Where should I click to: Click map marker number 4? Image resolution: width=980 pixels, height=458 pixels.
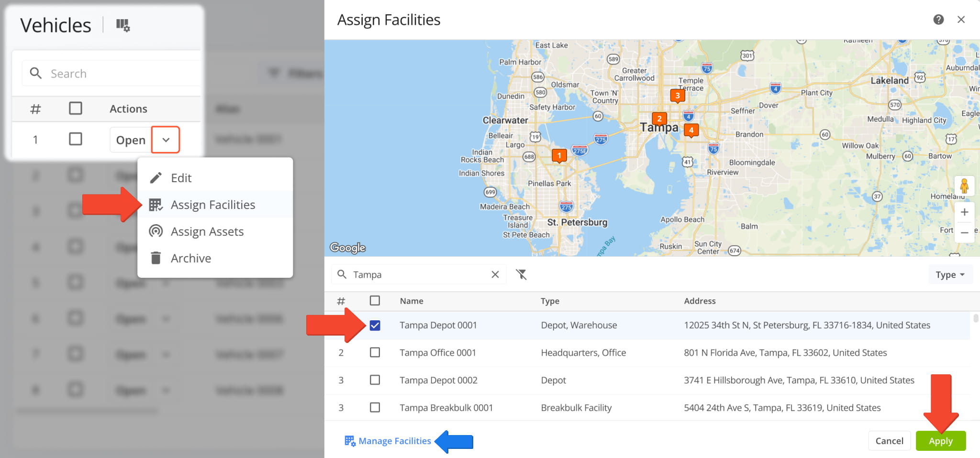coord(691,131)
